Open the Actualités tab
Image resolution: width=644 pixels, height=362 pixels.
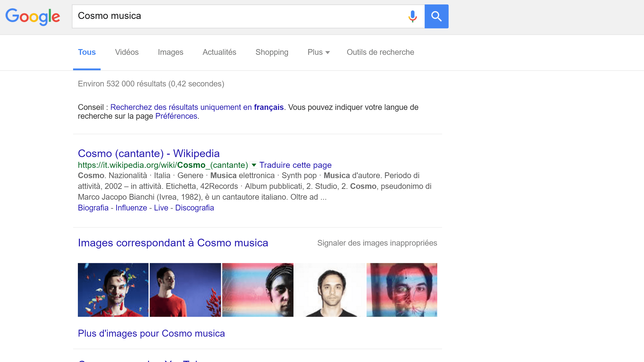[x=219, y=52]
